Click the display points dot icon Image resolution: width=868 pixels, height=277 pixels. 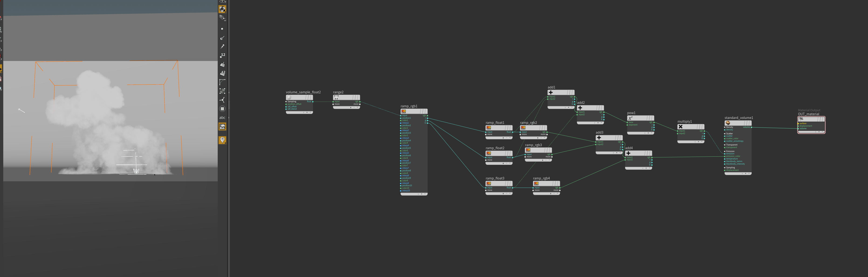[x=222, y=29]
